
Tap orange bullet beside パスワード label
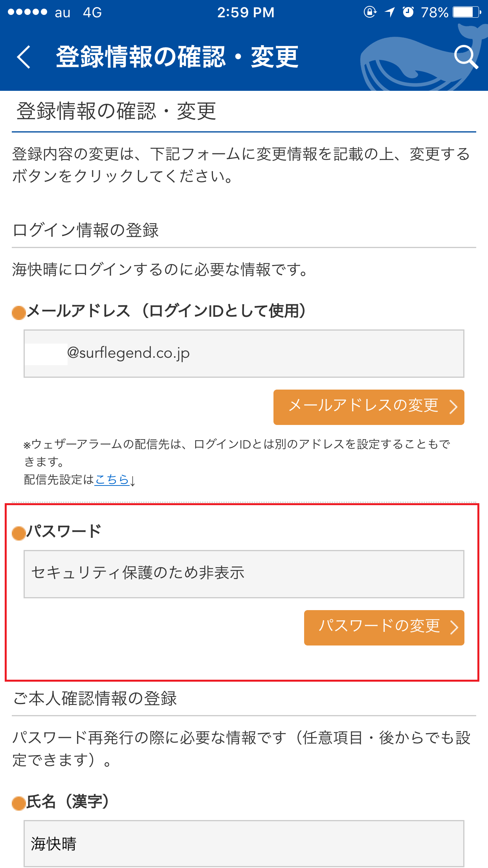click(x=18, y=533)
